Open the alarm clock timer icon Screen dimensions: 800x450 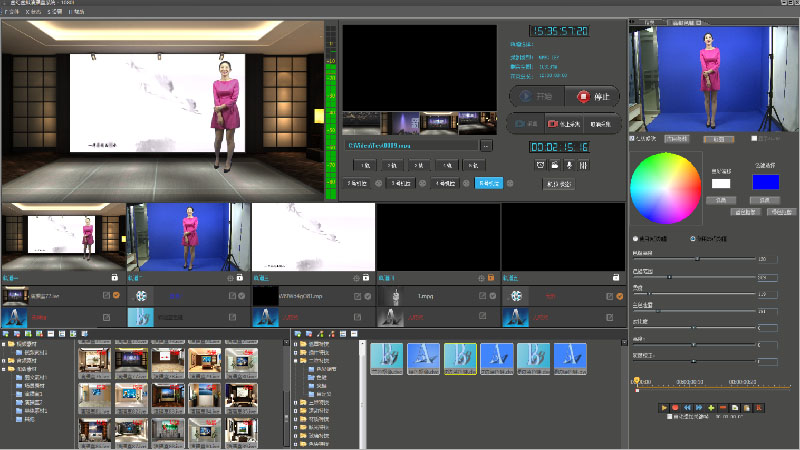540,165
